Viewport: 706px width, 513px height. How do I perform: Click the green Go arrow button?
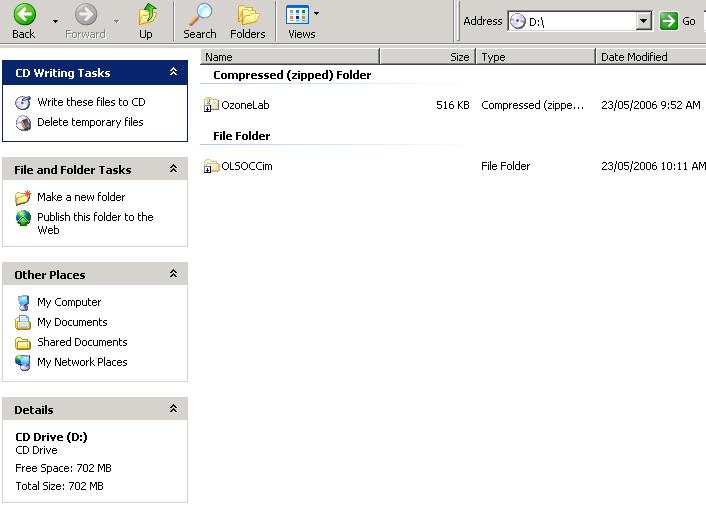(x=669, y=21)
